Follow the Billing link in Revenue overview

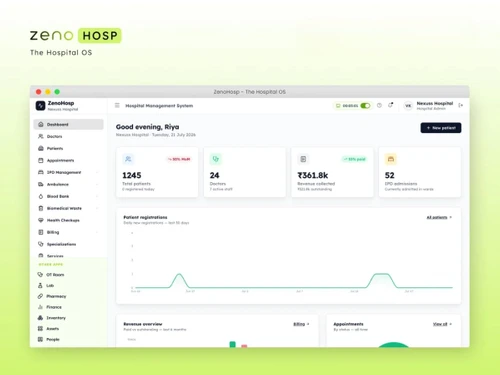pos(301,324)
